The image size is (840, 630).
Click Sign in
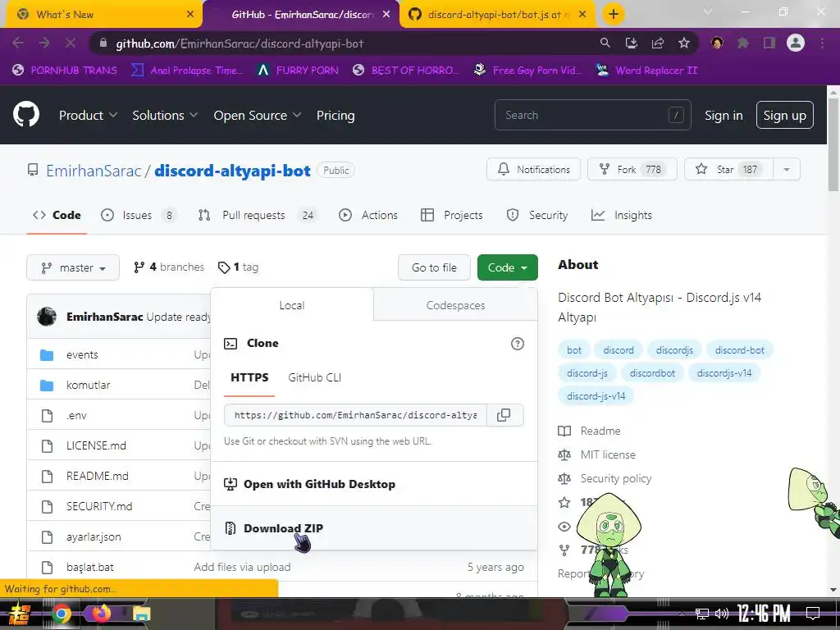[x=724, y=115]
